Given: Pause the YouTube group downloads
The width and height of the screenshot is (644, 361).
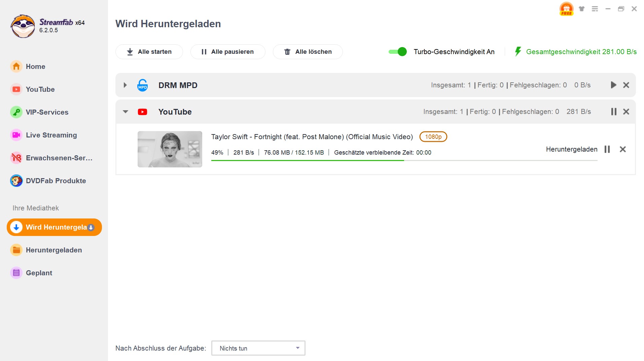Looking at the screenshot, I should 614,112.
